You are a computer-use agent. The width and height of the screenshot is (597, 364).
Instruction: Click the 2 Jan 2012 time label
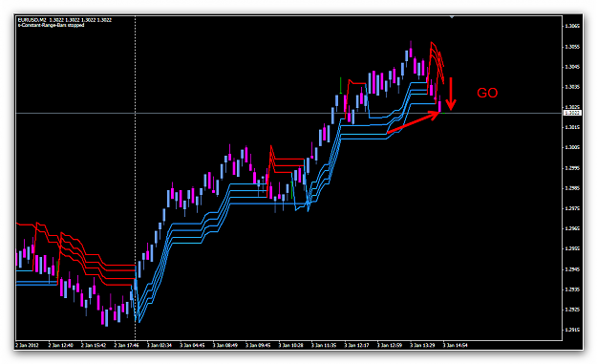(27, 345)
